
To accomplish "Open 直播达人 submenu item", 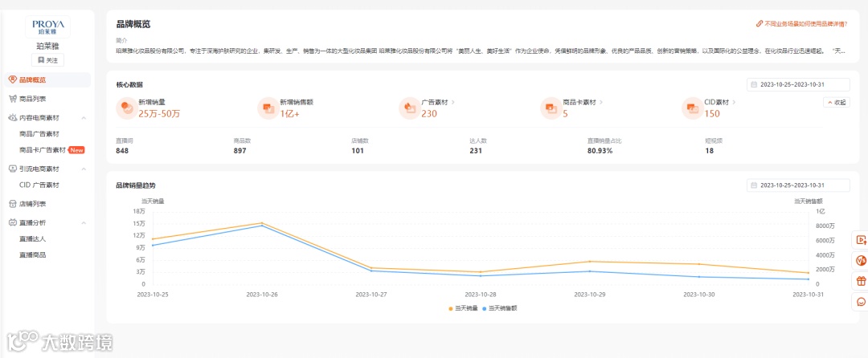I will tap(32, 239).
